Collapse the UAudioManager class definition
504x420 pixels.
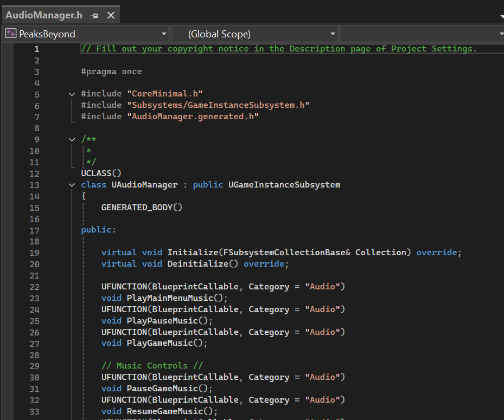click(72, 185)
